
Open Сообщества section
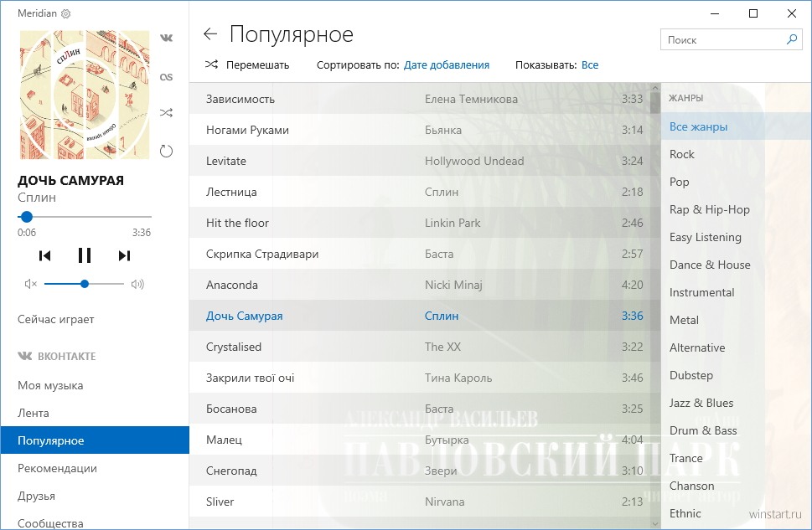[x=50, y=523]
